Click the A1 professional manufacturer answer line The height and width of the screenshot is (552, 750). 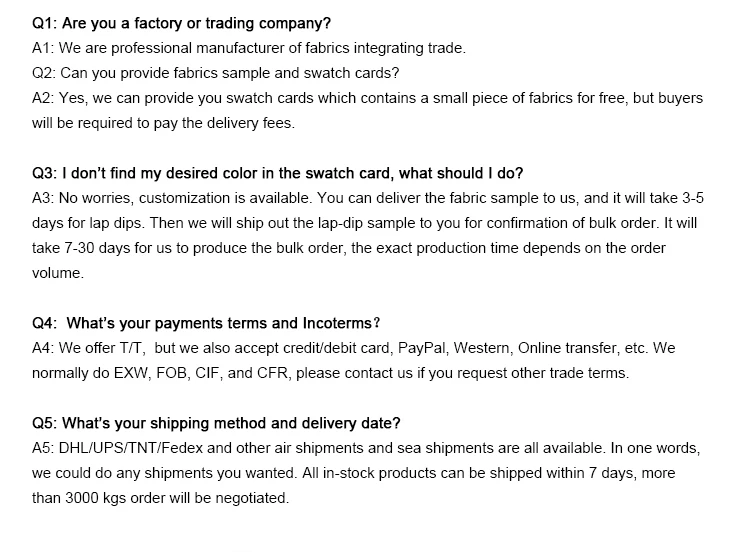pos(249,47)
